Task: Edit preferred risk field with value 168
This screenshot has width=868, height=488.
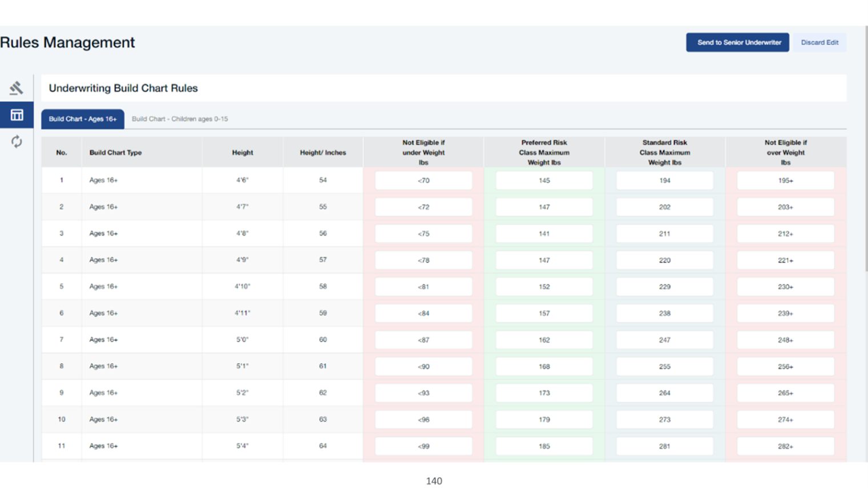Action: pyautogui.click(x=544, y=367)
